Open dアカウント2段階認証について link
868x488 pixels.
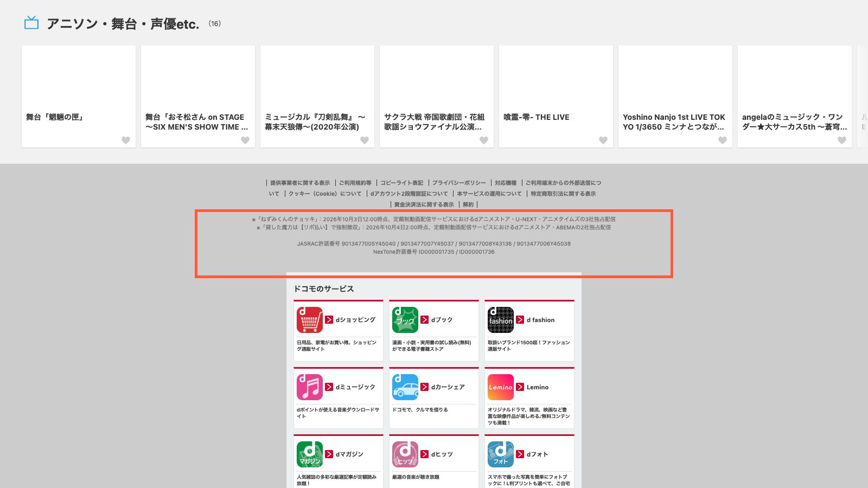[x=409, y=194]
